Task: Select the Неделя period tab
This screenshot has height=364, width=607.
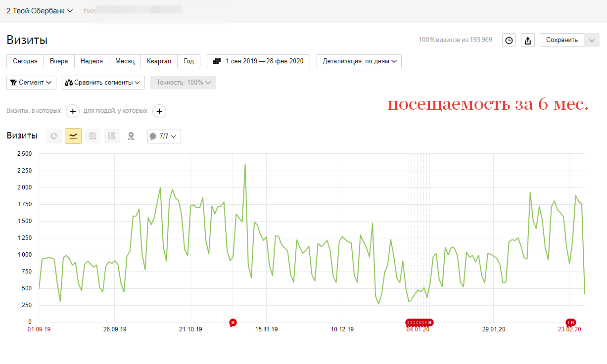Action: tap(92, 61)
